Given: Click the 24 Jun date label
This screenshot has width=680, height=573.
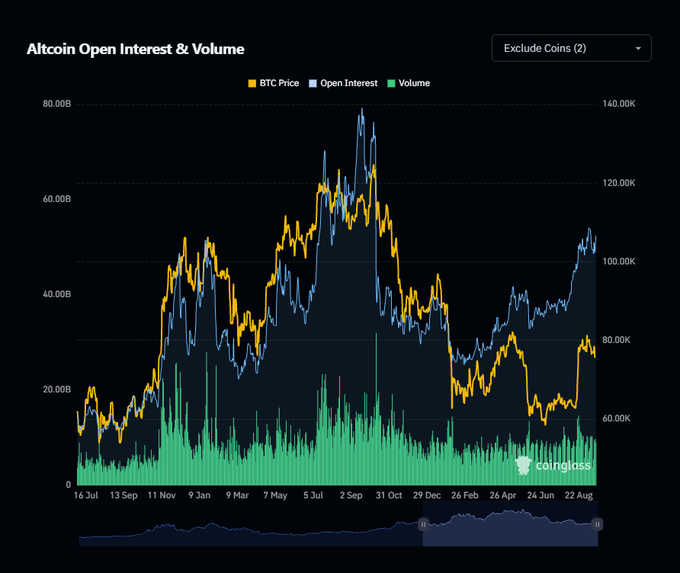Looking at the screenshot, I should pos(540,495).
